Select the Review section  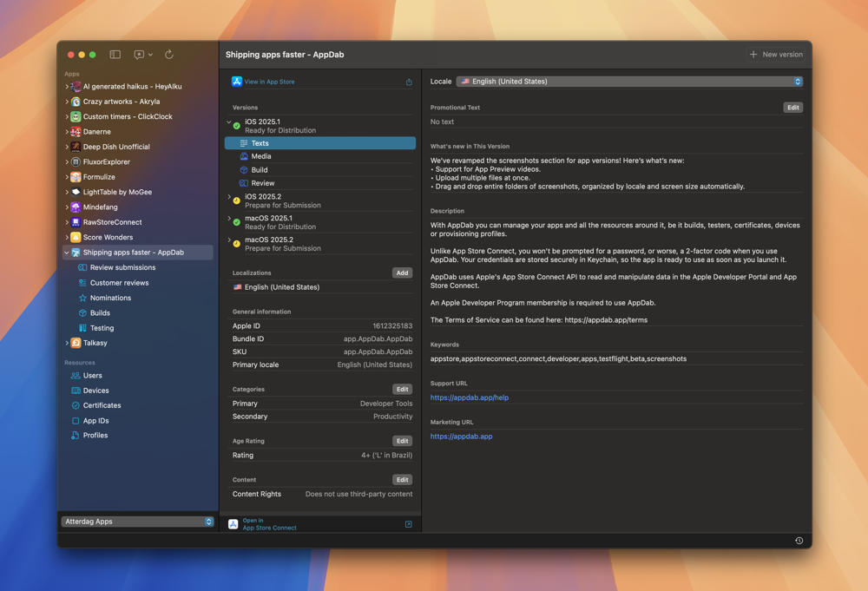[x=320, y=183]
